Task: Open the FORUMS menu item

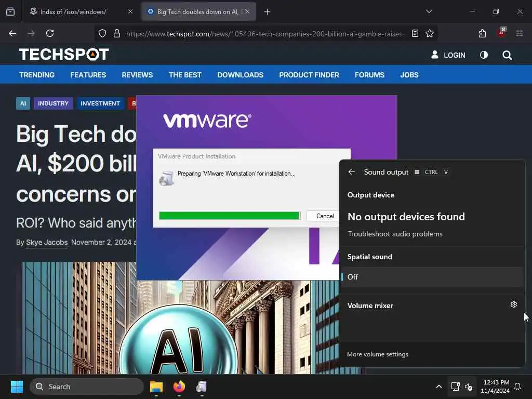Action: 369,75
